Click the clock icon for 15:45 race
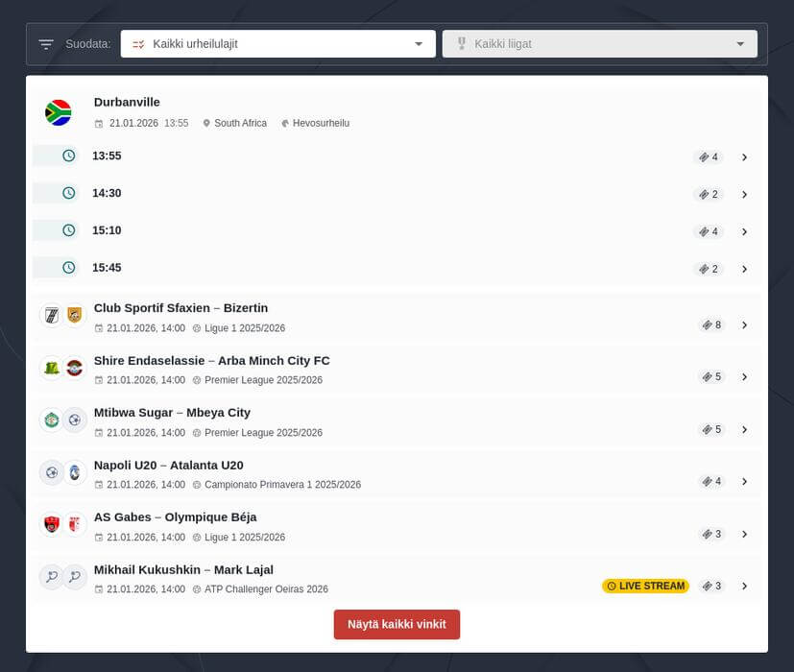This screenshot has width=794, height=672. tap(69, 268)
